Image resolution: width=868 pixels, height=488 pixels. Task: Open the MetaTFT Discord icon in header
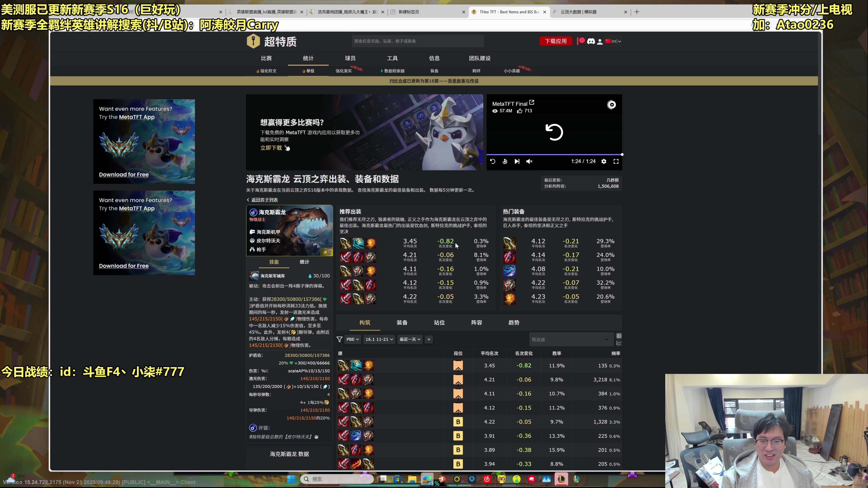pos(591,41)
